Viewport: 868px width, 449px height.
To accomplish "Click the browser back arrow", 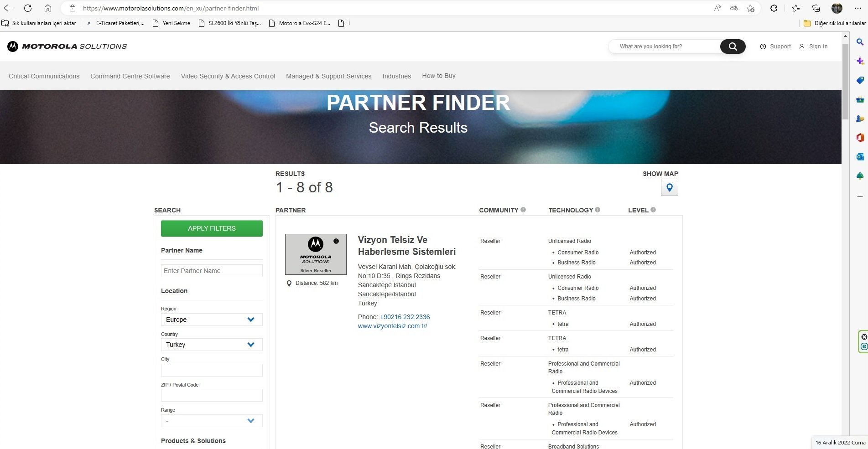I will click(x=8, y=8).
